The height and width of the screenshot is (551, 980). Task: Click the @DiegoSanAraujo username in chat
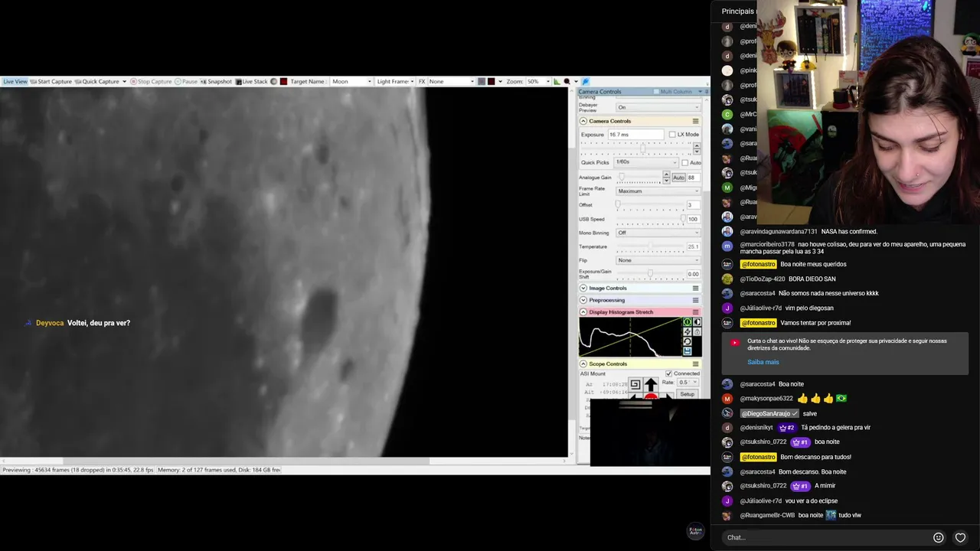point(770,413)
